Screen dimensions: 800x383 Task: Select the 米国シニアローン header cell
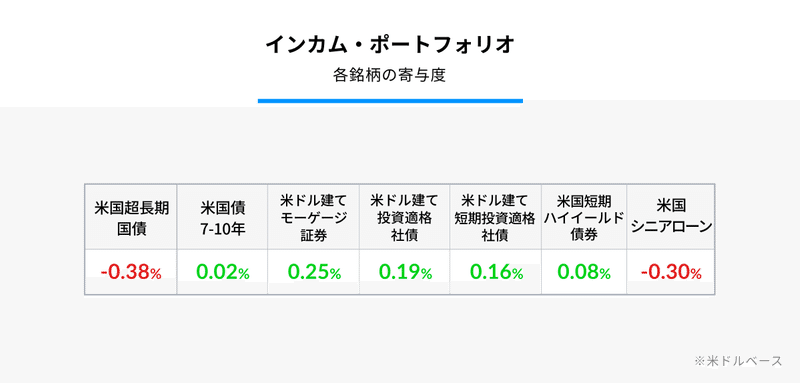[671, 218]
